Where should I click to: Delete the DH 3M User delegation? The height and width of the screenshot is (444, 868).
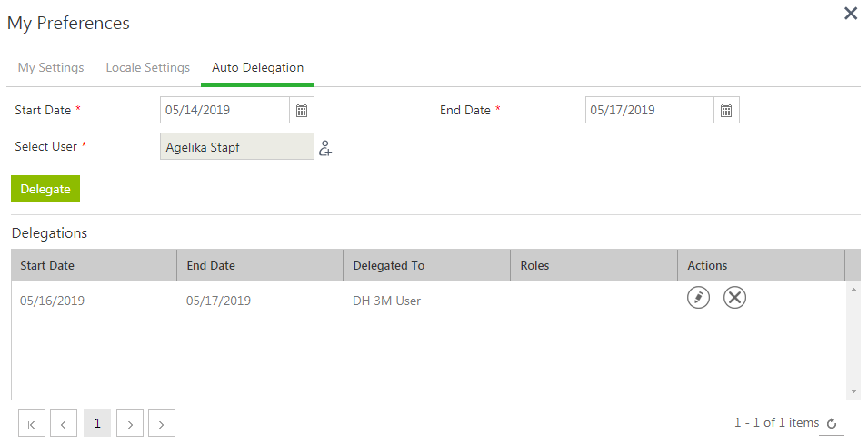734,297
